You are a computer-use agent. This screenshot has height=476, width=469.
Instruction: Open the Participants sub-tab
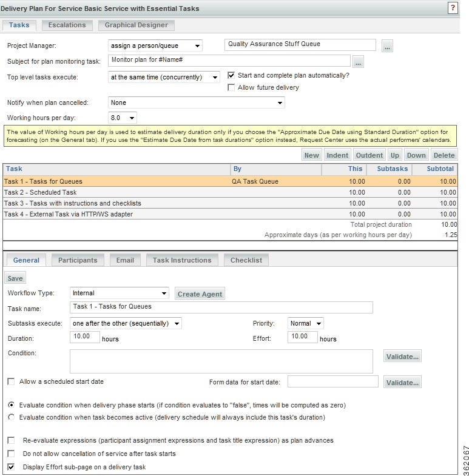(78, 260)
